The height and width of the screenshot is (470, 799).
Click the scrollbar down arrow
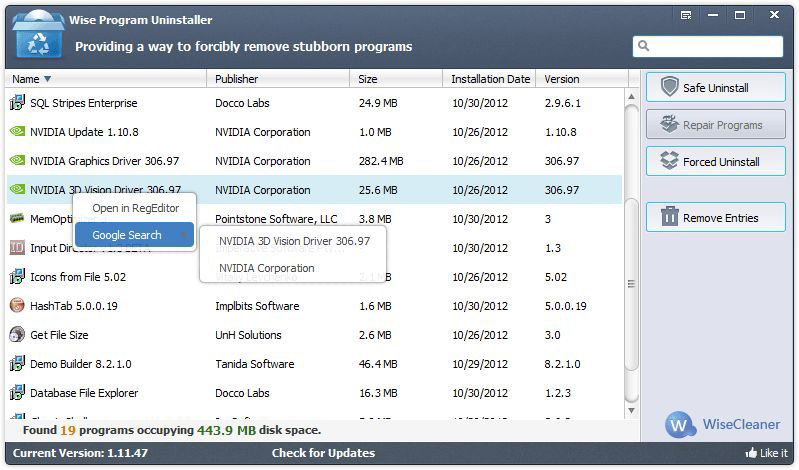[x=631, y=410]
